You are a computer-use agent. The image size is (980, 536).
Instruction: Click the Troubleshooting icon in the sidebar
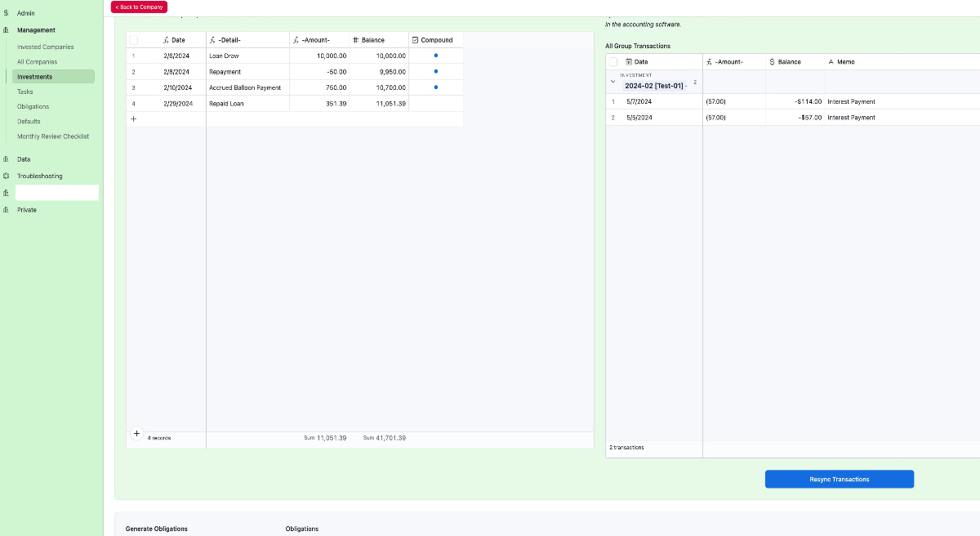tap(7, 176)
